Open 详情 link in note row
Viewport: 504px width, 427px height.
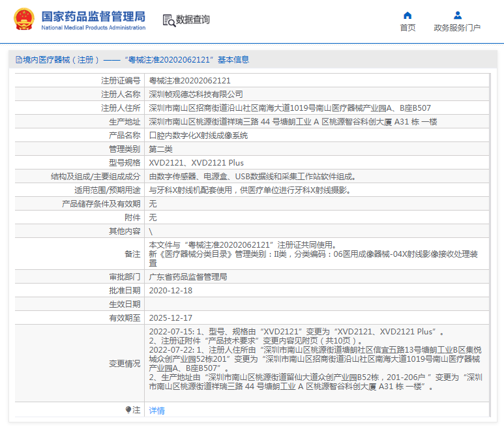pyautogui.click(x=157, y=410)
